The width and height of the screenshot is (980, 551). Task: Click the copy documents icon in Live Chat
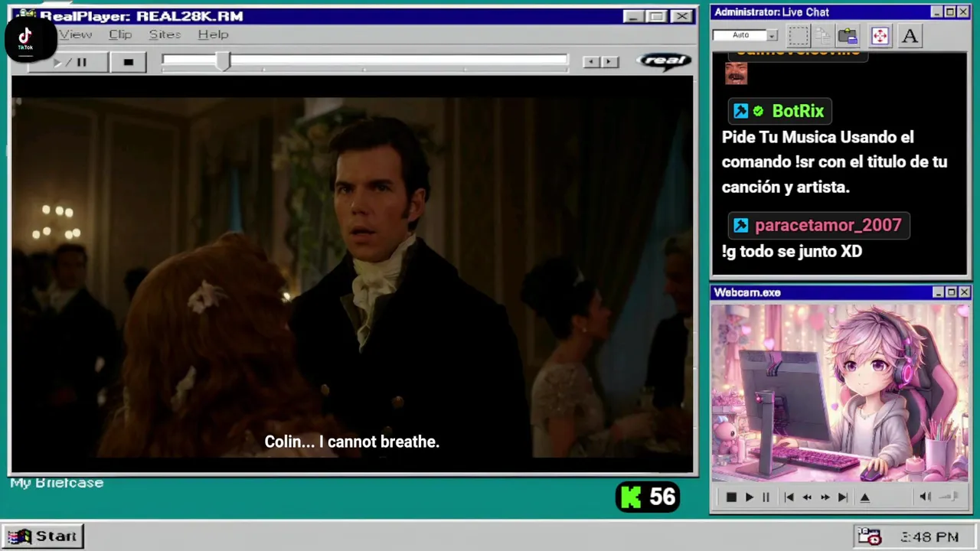[x=823, y=35]
